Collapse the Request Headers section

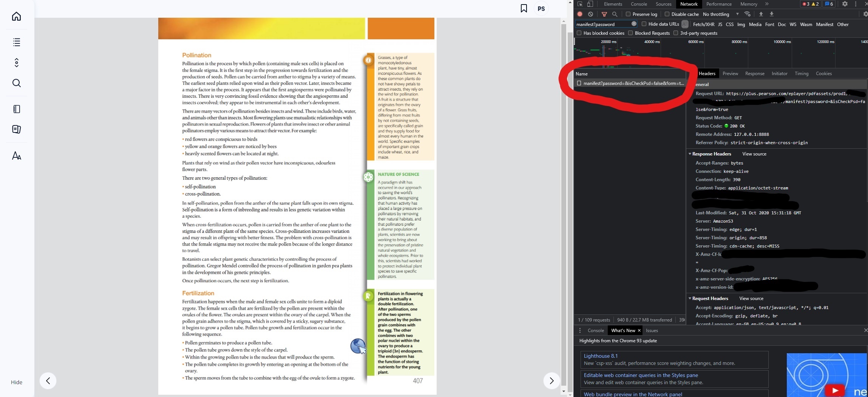690,299
